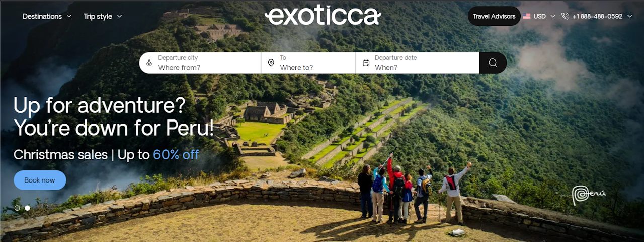Expand the Trip style dropdown chevron

tap(119, 16)
